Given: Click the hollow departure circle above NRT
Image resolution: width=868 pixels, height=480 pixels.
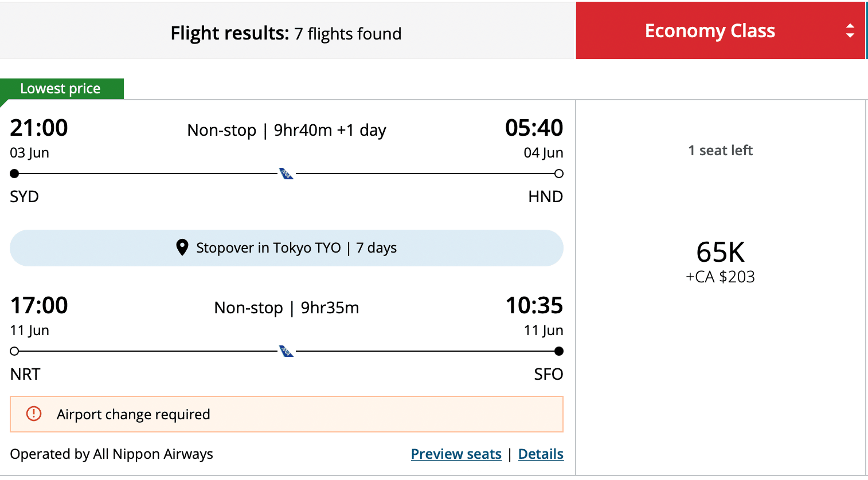Looking at the screenshot, I should pos(15,351).
